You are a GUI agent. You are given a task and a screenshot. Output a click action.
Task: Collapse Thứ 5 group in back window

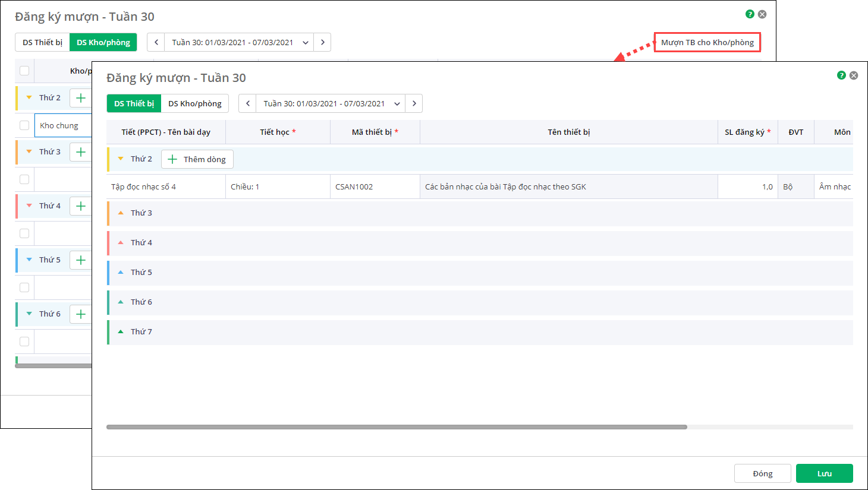(29, 260)
